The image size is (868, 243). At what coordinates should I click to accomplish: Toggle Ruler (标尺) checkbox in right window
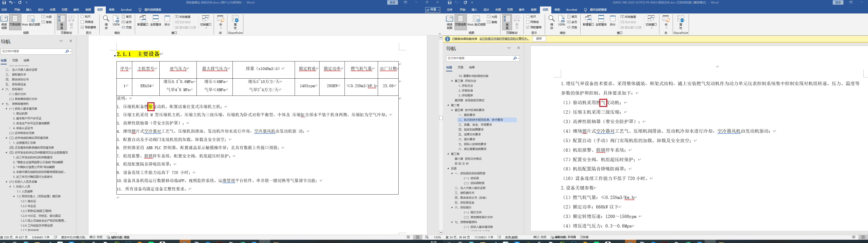pos(528,16)
